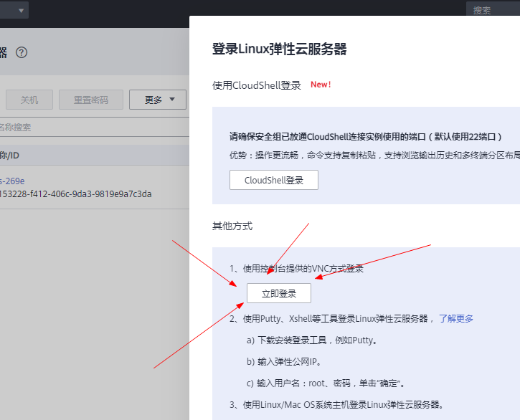Open the top-left header dropdown arrow

click(22, 11)
